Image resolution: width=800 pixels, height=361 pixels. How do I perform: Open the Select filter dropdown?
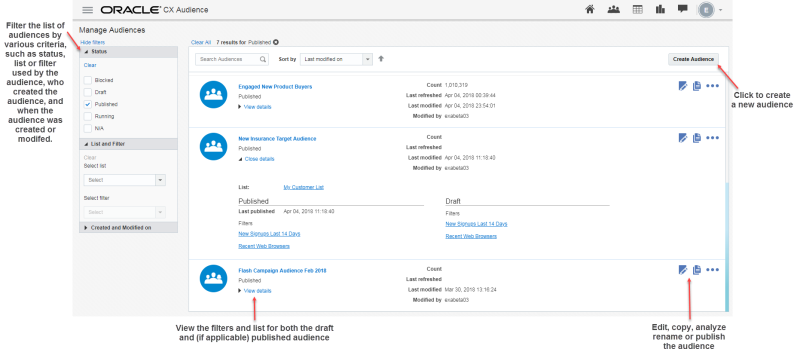click(x=124, y=212)
